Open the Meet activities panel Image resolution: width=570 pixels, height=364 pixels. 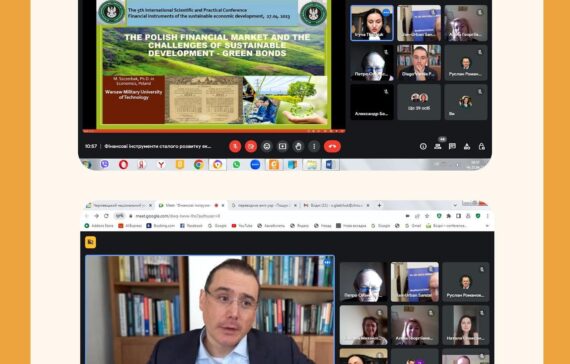tap(467, 146)
